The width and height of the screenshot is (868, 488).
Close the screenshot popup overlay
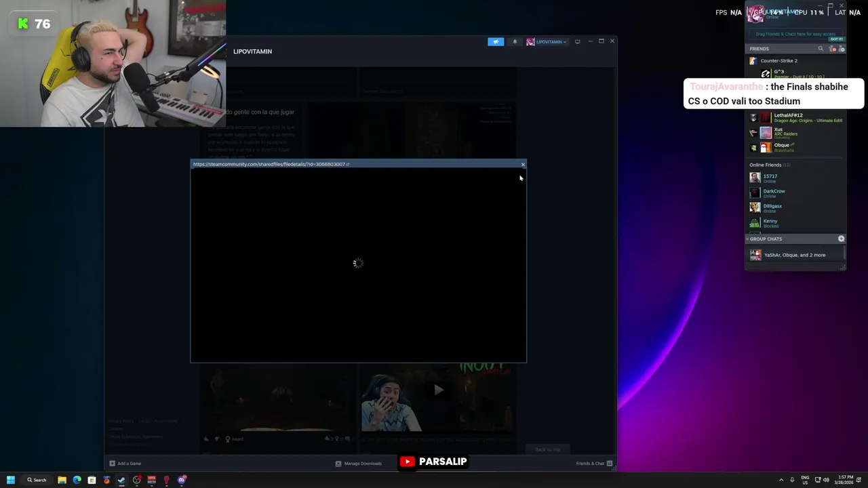[523, 164]
